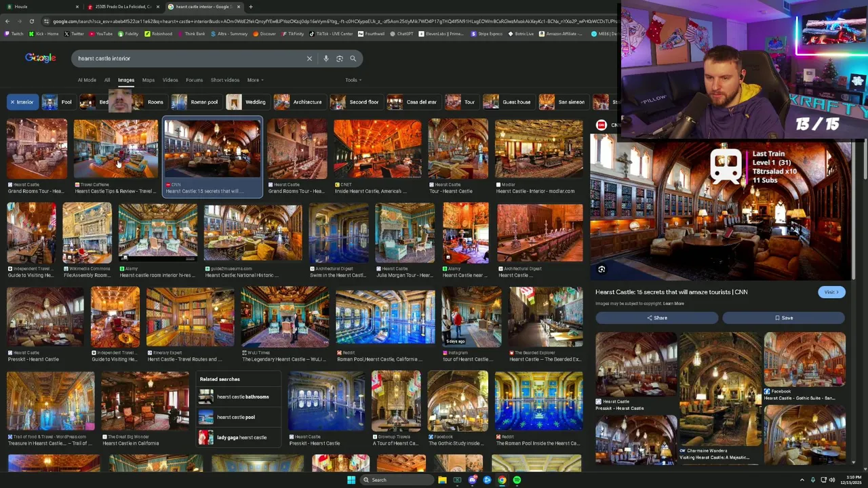
Task: Click the Share button in preview panel
Action: point(656,318)
